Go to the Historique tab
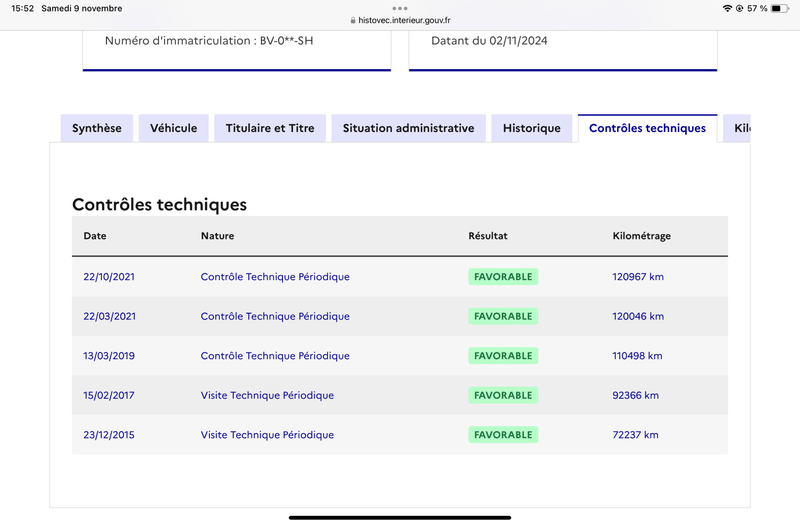The width and height of the screenshot is (800, 525). coord(532,128)
